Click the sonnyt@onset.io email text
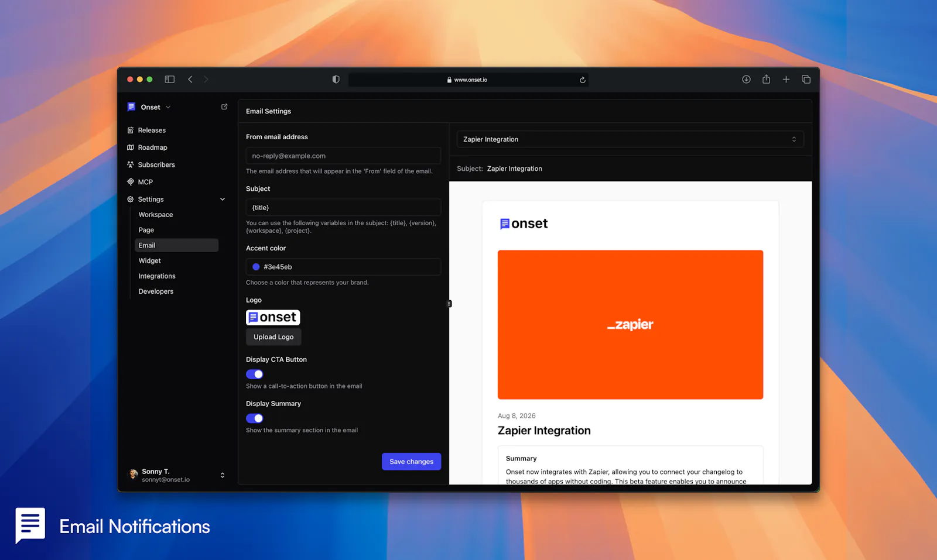The height and width of the screenshot is (560, 937). point(166,480)
